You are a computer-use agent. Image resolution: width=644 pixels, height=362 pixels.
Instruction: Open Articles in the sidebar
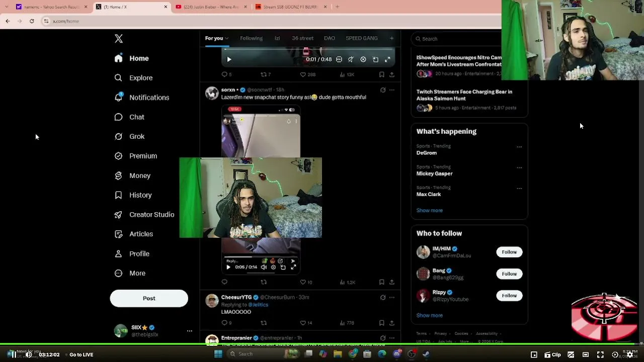click(x=133, y=234)
